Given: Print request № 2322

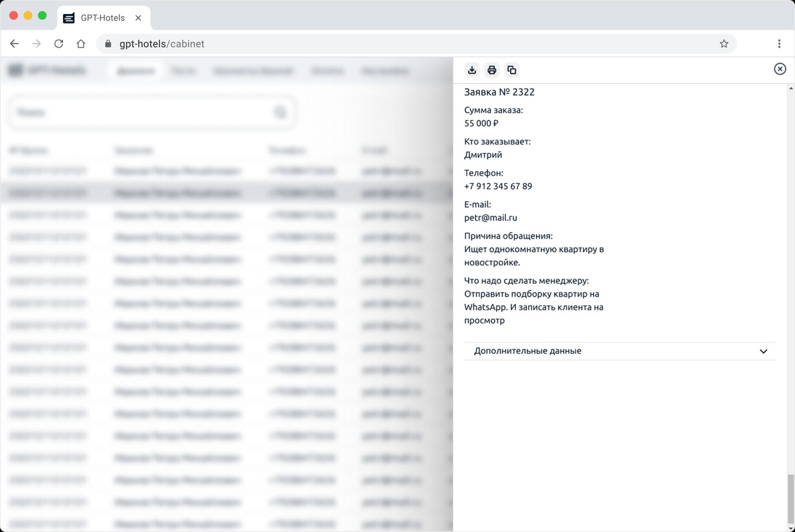Looking at the screenshot, I should (x=491, y=70).
